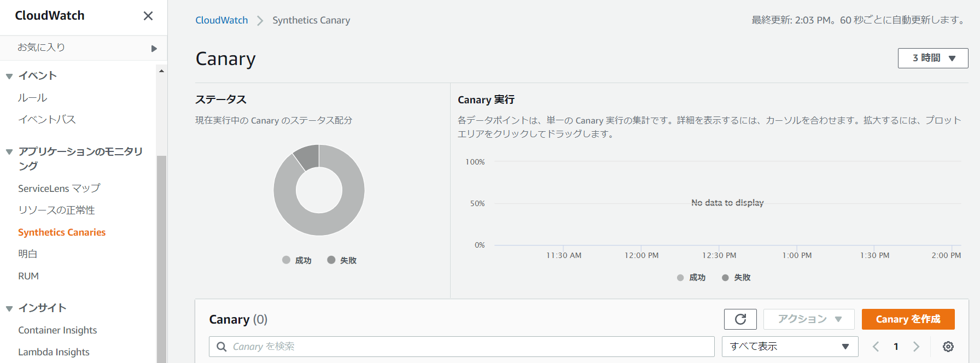The width and height of the screenshot is (980, 363).
Task: Go to the previous page arrow
Action: coord(876,347)
